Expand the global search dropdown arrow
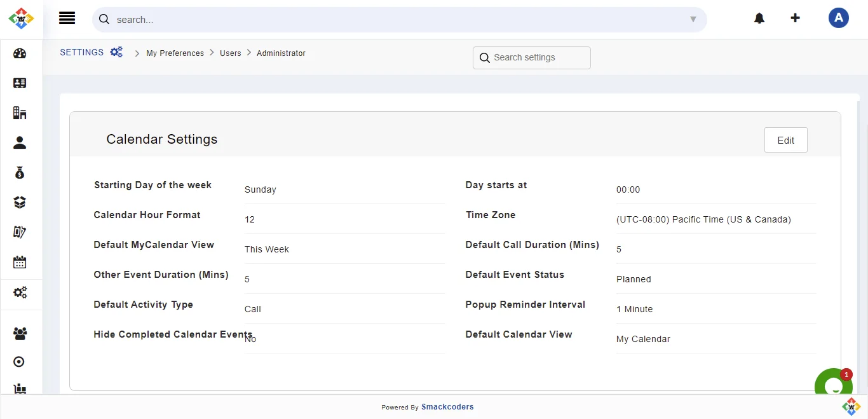 pyautogui.click(x=693, y=20)
